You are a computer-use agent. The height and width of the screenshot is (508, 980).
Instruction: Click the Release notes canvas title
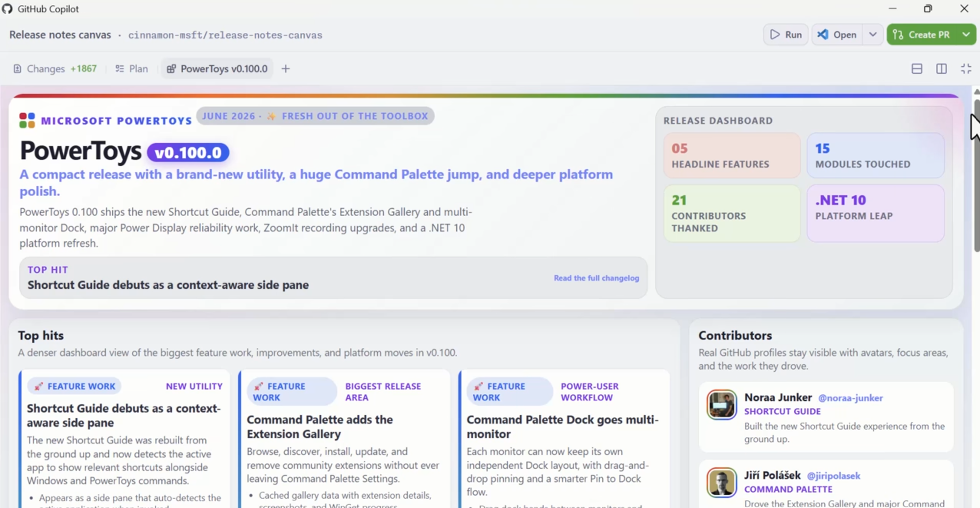coord(60,35)
